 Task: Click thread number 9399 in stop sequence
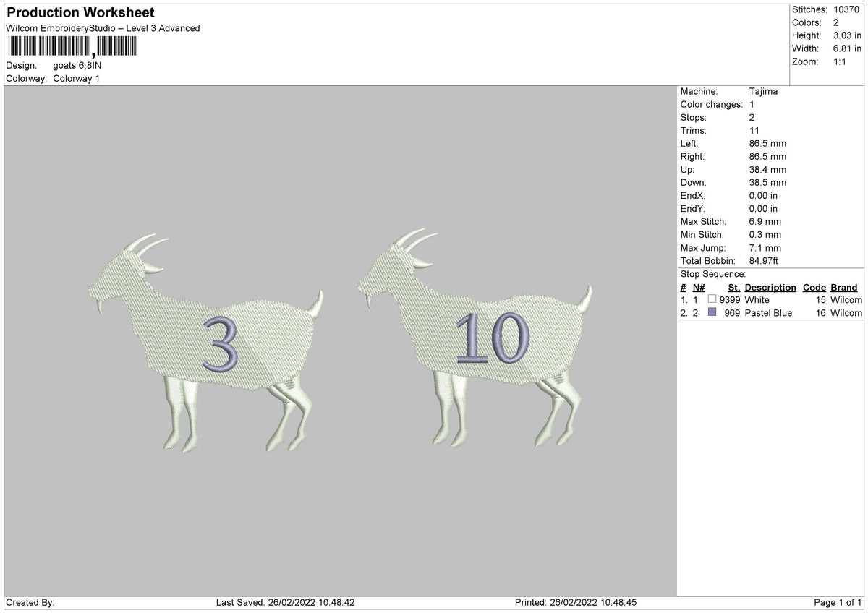click(x=730, y=300)
